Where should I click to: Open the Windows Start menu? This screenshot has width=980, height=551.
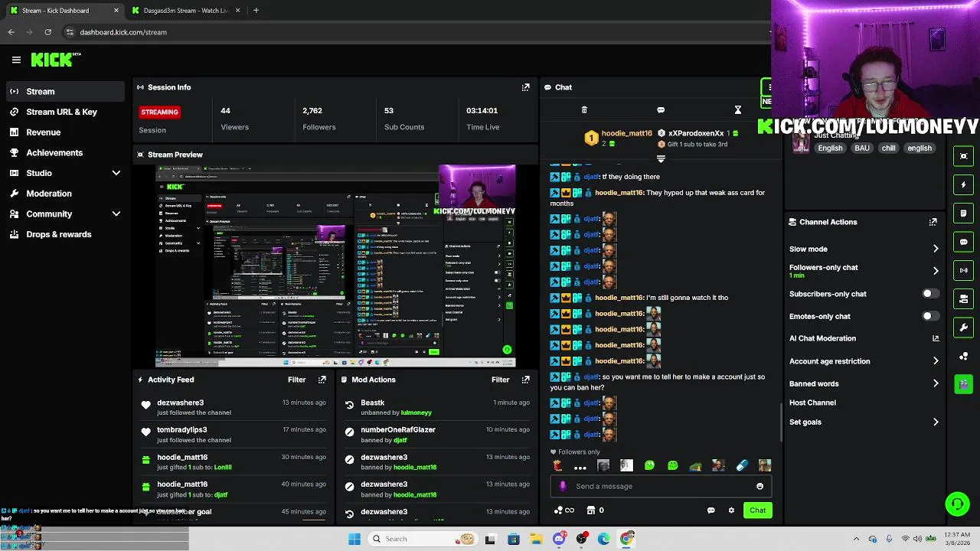[354, 539]
